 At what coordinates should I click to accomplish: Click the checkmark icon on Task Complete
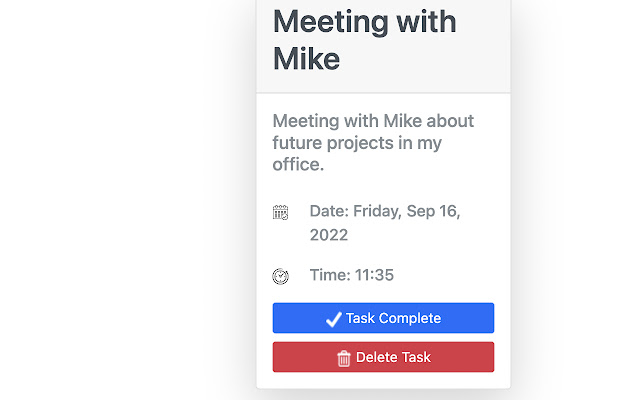tap(334, 319)
